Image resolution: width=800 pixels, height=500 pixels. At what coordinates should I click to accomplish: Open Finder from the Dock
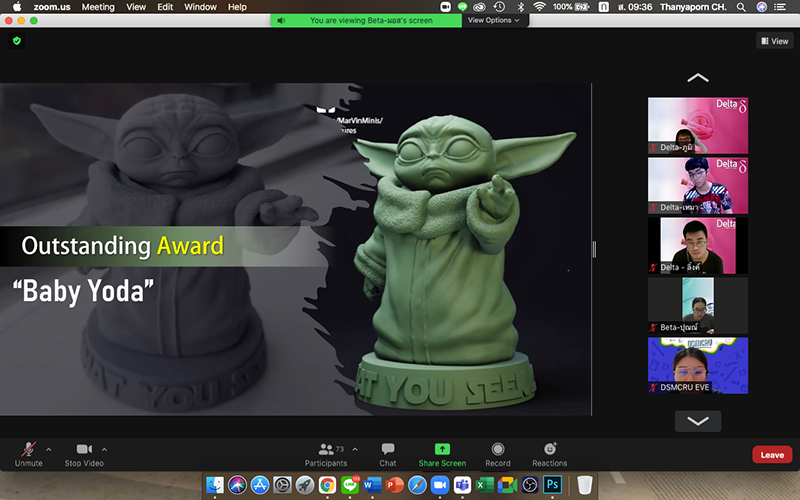[215, 485]
